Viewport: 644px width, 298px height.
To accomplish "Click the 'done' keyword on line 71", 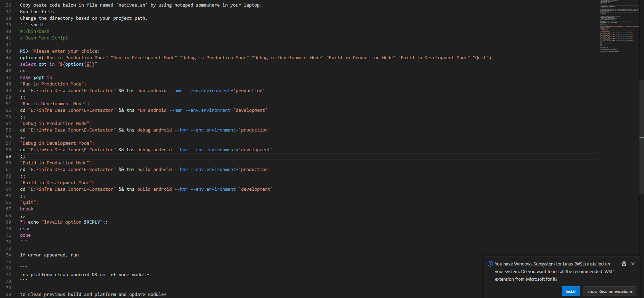I will (x=25, y=235).
